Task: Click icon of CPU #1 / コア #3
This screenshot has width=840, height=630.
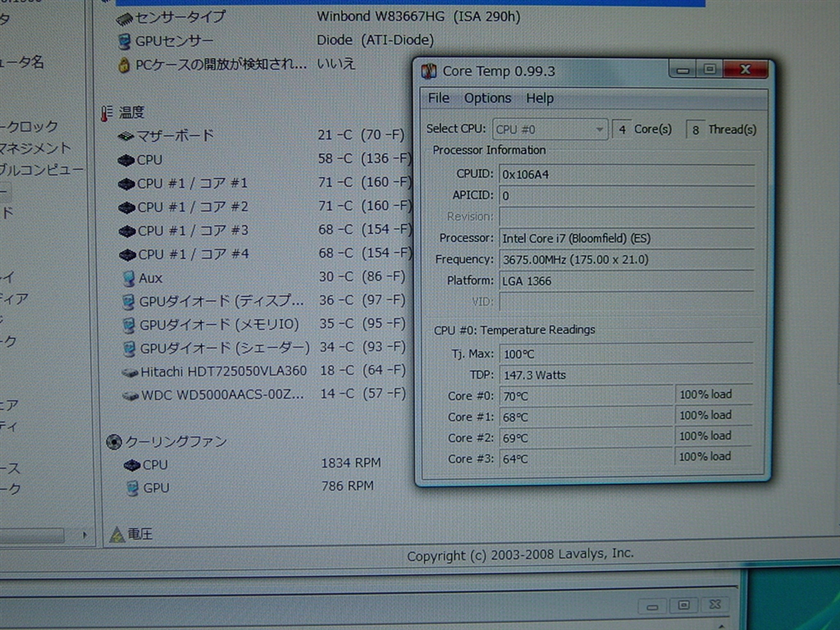Action: pyautogui.click(x=127, y=231)
